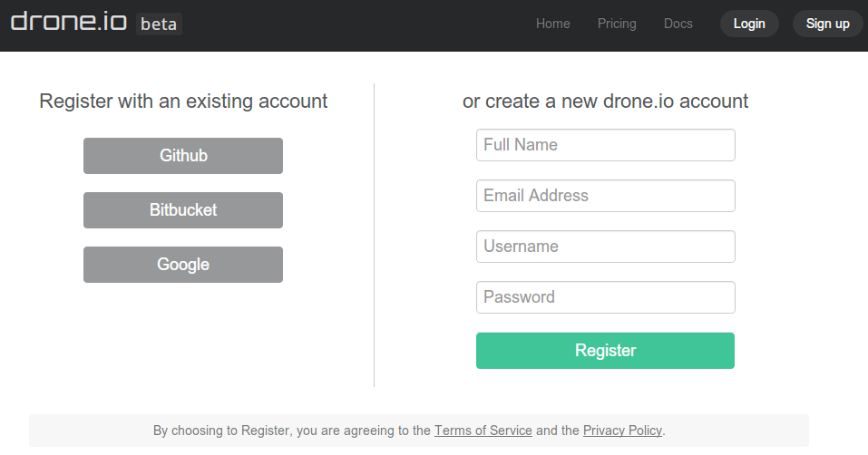The image size is (868, 455).
Task: Submit with the green Register button
Action: [x=605, y=351]
